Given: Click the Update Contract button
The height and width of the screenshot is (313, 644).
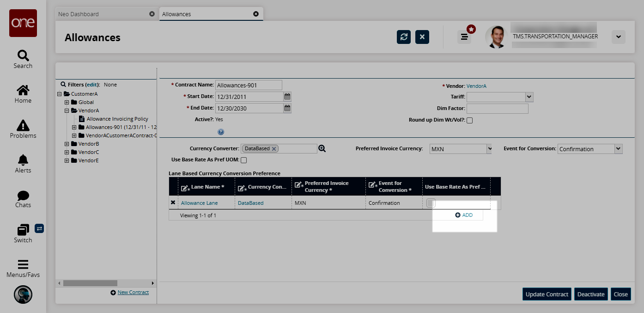Looking at the screenshot, I should 547,294.
